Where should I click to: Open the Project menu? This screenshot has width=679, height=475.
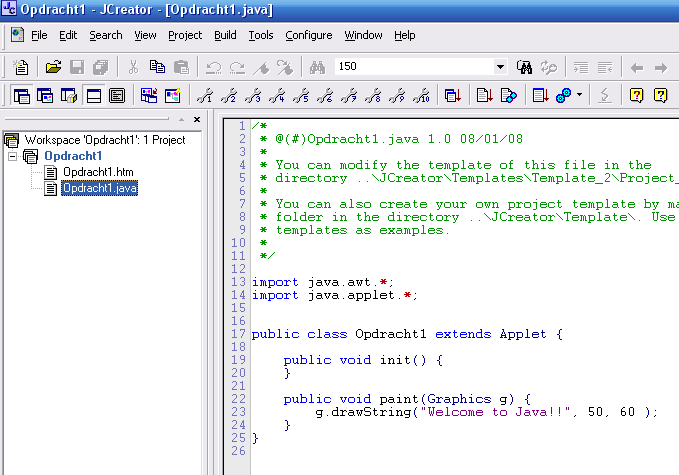point(185,35)
